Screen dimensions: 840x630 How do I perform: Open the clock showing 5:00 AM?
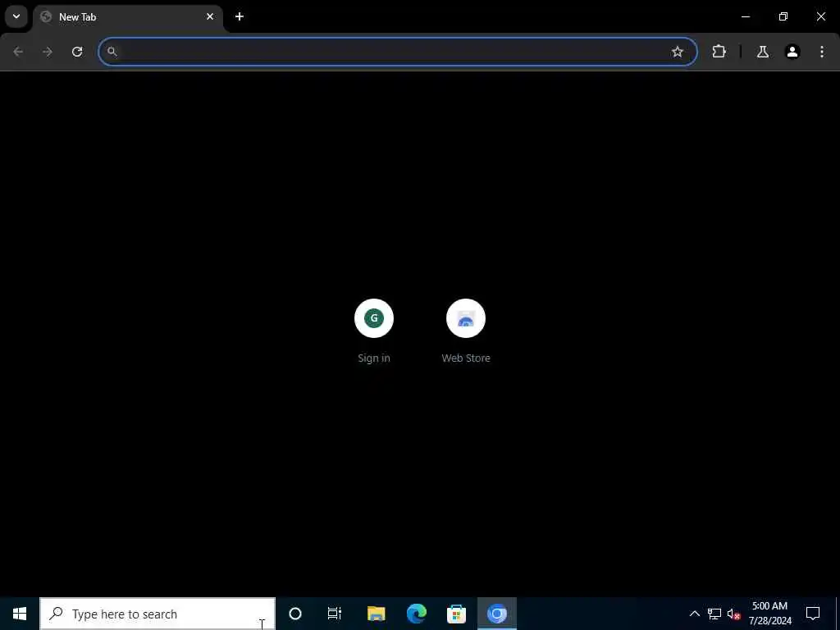[x=769, y=614]
